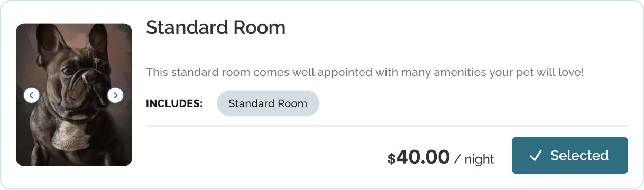Screen dimensions: 644x190
Task: Deselect the Standard Room via Selected button
Action: pos(569,156)
